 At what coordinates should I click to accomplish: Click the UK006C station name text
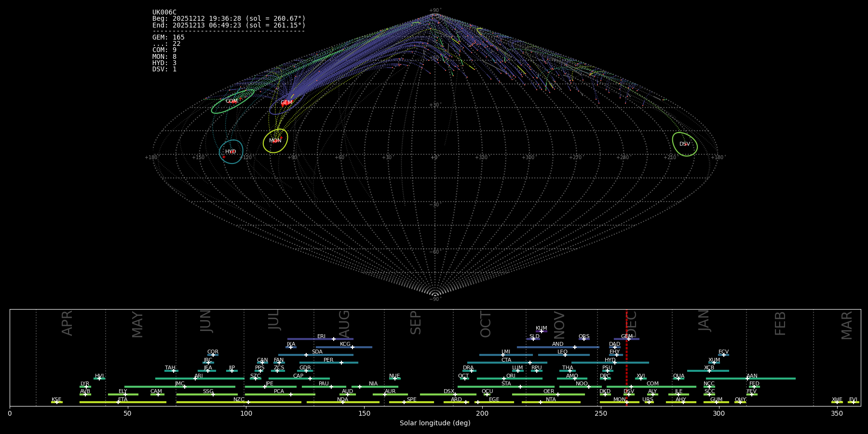(x=164, y=13)
